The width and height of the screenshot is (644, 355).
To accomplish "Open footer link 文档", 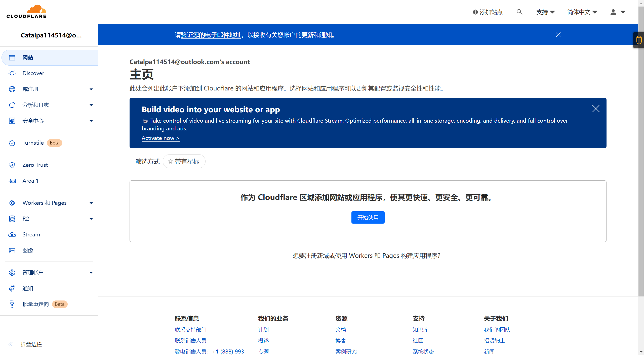I will [341, 330].
